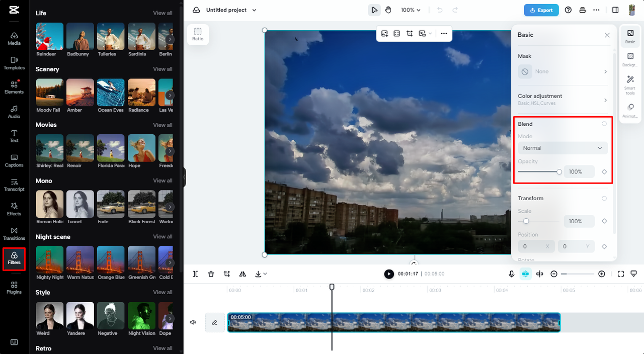Toggle Scale keyframe diamond
The image size is (644, 354).
[604, 221]
